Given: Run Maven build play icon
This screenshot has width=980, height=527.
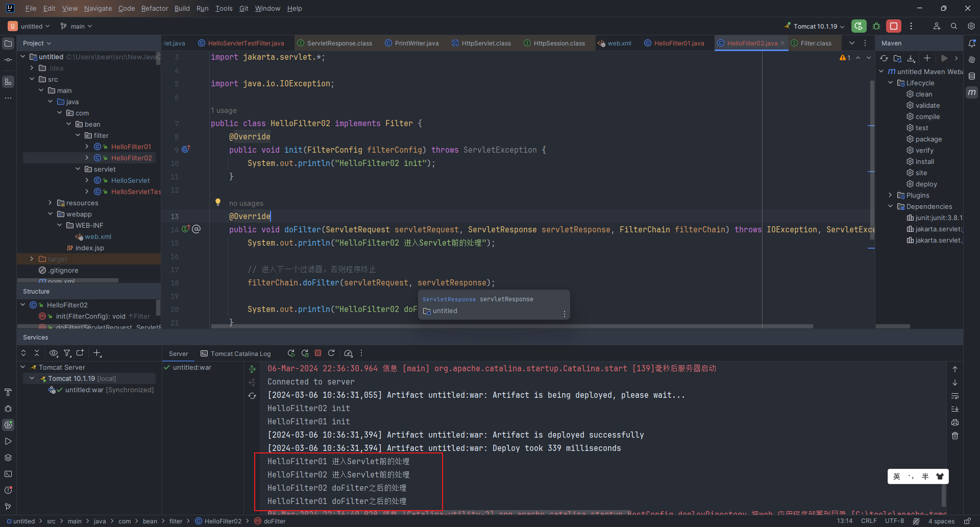Looking at the screenshot, I should pyautogui.click(x=944, y=58).
